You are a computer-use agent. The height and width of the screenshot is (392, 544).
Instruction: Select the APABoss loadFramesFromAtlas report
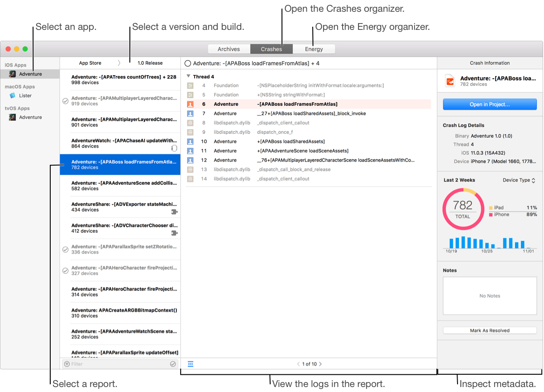click(120, 164)
